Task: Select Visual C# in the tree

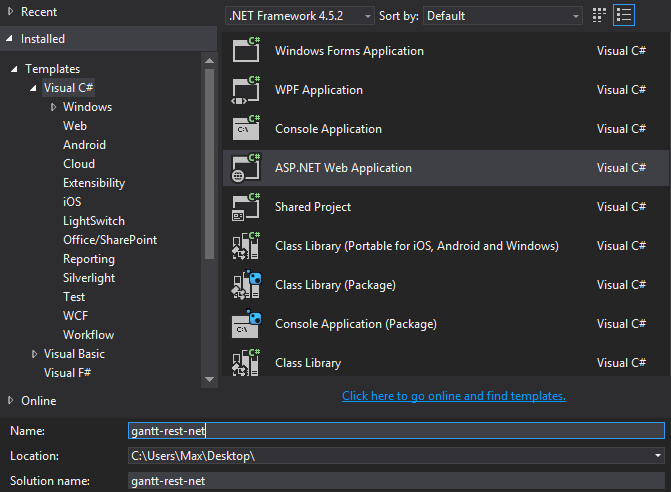Action: tap(68, 88)
